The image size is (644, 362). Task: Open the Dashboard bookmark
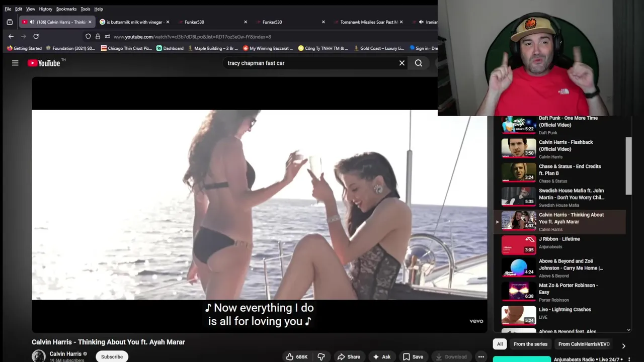pyautogui.click(x=170, y=48)
